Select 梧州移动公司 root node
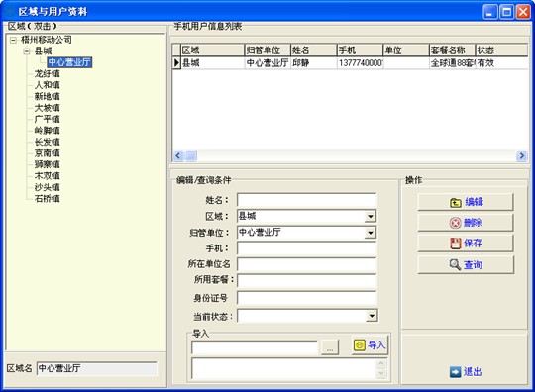This screenshot has width=535, height=392. (x=47, y=40)
